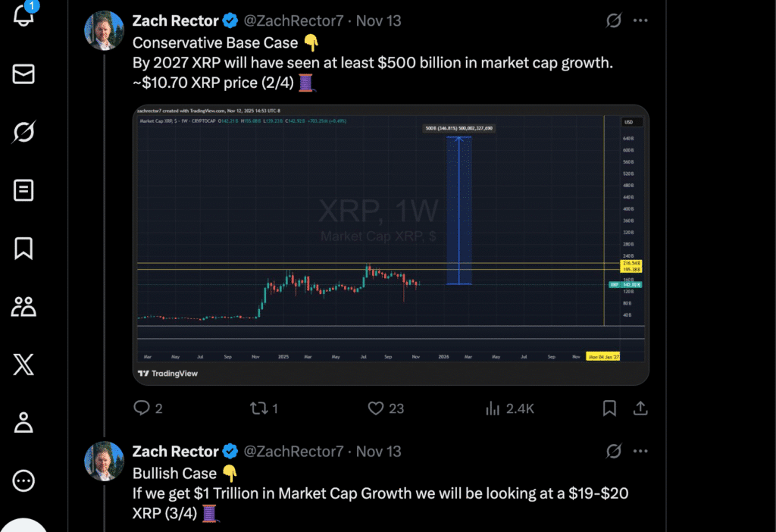Open more options on Bullish Case tweet
The width and height of the screenshot is (776, 532).
pos(640,452)
